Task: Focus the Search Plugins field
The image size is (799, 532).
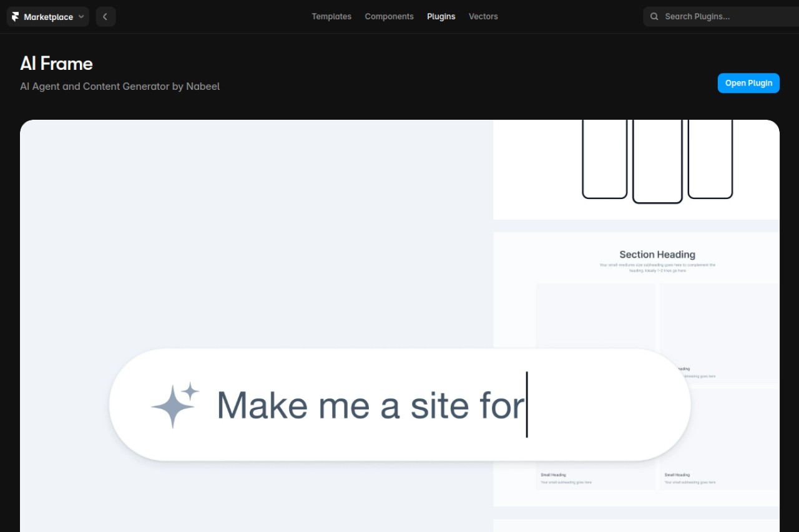Action: (x=721, y=17)
